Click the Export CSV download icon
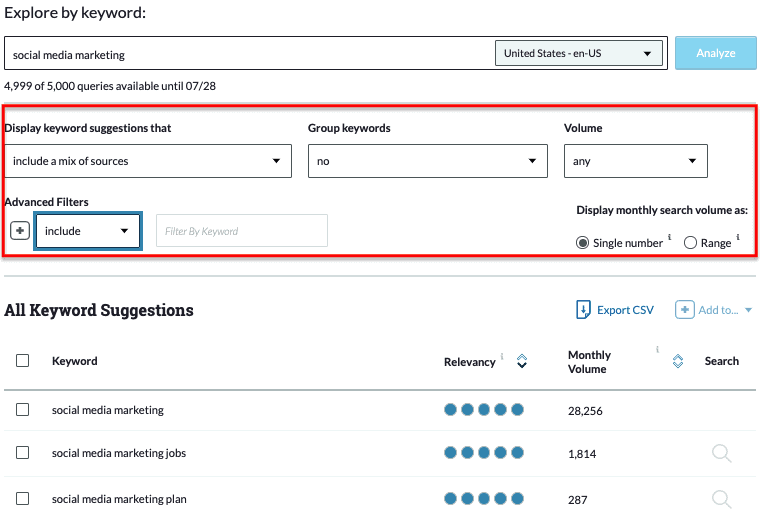Image resolution: width=767 pixels, height=519 pixels. pos(584,310)
